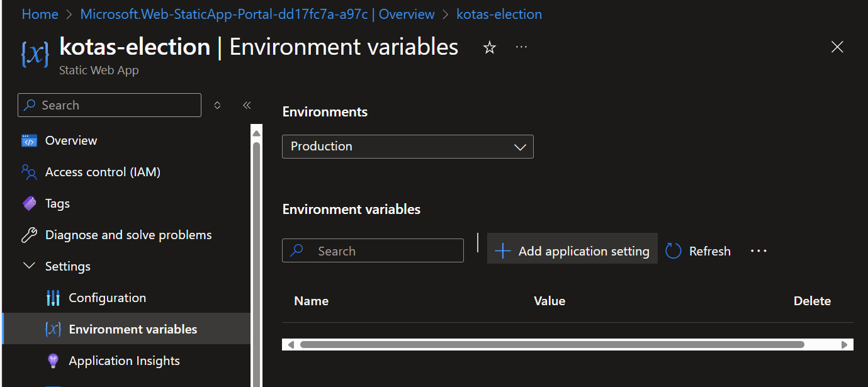
Task: Open the Production environments dropdown
Action: coord(407,147)
